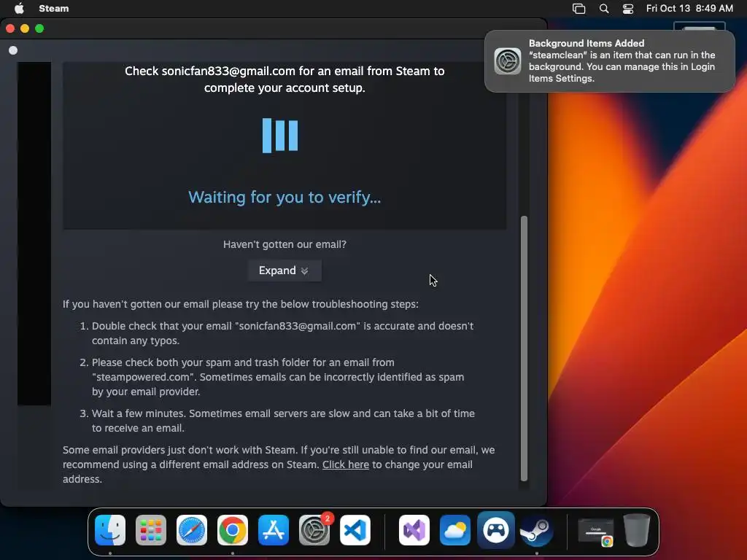The image size is (747, 560).
Task: Launch Visual Studio Code from dock
Action: click(355, 530)
